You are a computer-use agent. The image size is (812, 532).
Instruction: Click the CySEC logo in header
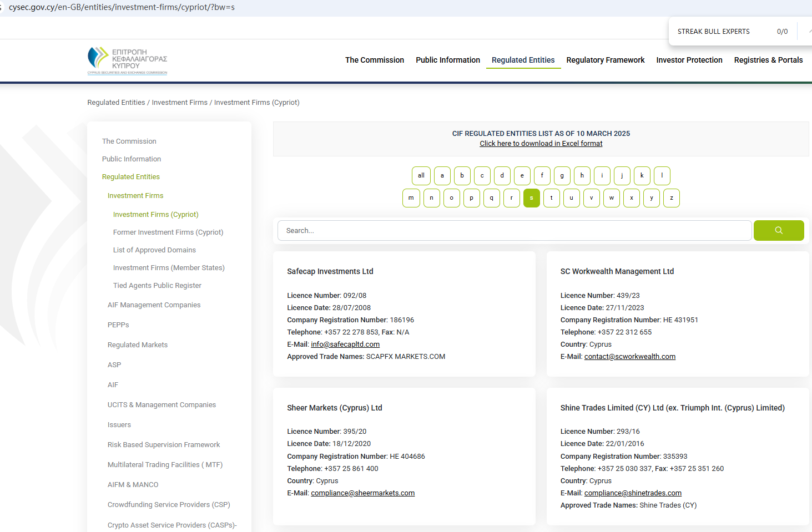pyautogui.click(x=127, y=60)
